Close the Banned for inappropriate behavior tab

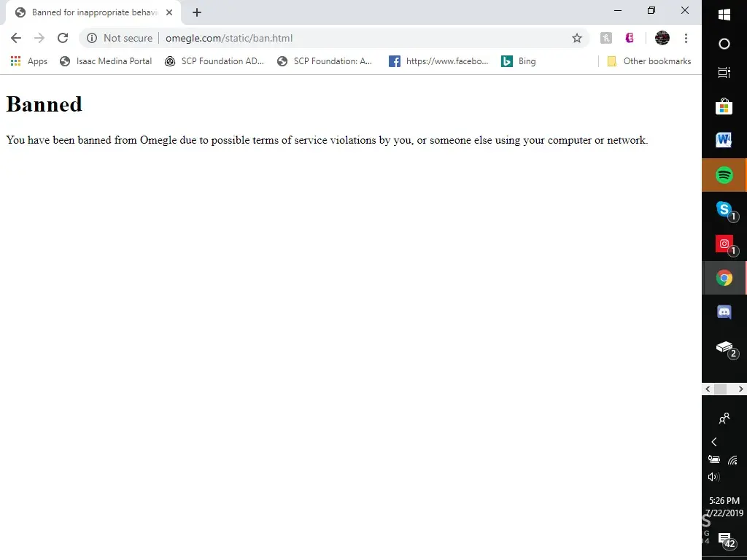coord(169,12)
